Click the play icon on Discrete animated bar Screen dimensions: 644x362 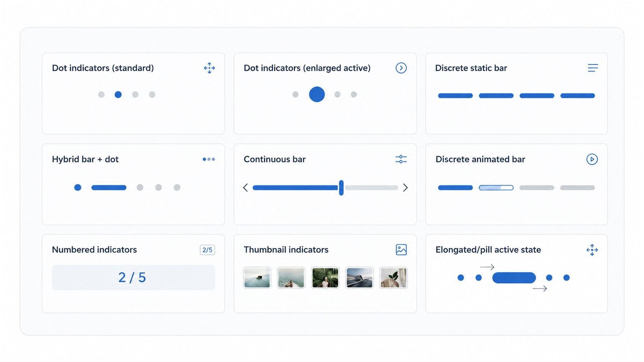[x=592, y=159]
